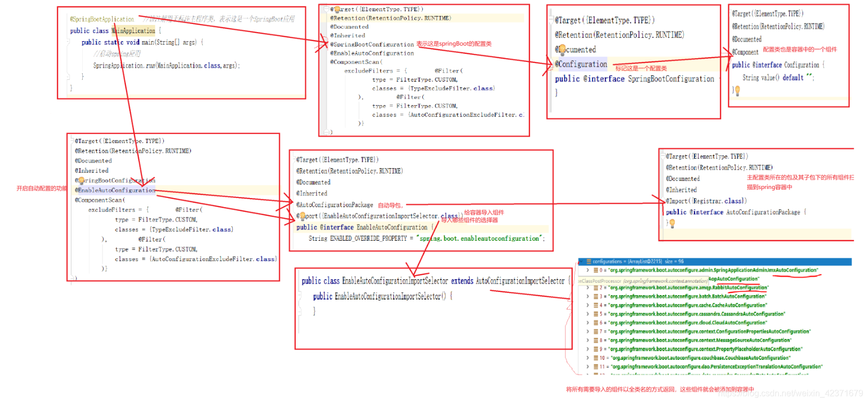The width and height of the screenshot is (868, 403).
Task: Click list icon of element 6 row
Action: [x=596, y=323]
